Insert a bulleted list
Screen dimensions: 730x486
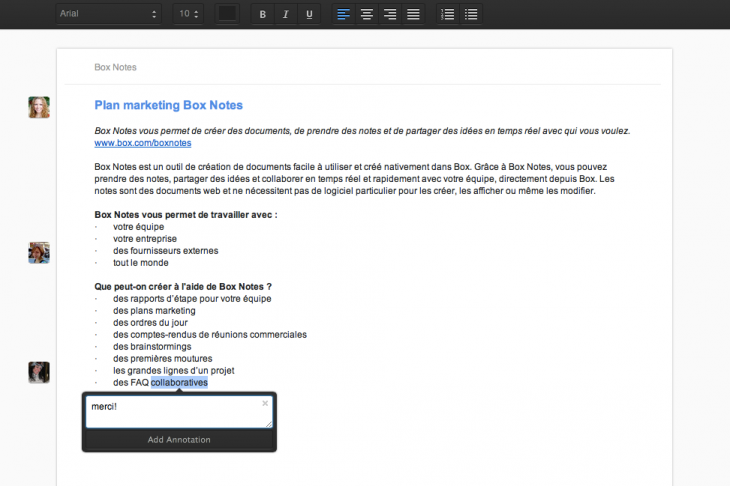pyautogui.click(x=471, y=14)
